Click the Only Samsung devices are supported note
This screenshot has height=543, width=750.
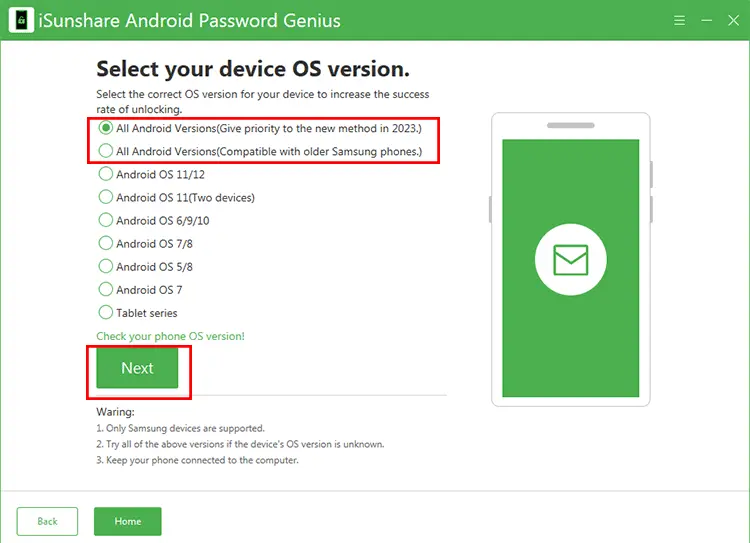click(x=180, y=428)
